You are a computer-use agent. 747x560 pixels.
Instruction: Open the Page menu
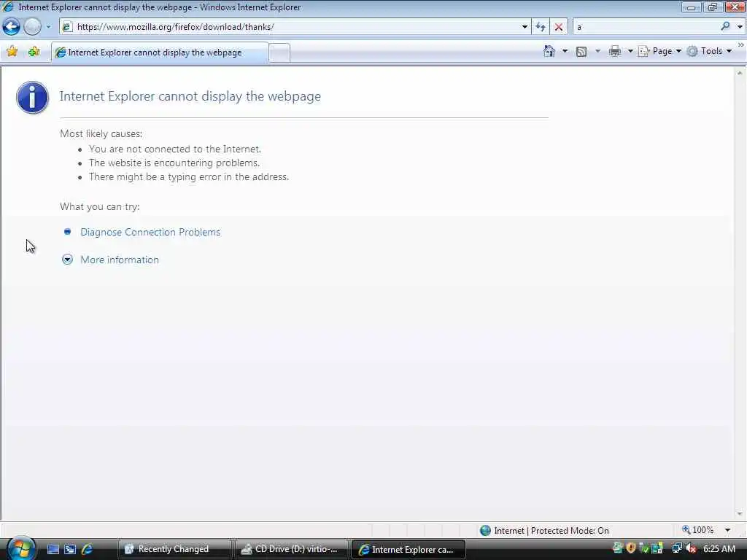point(659,51)
